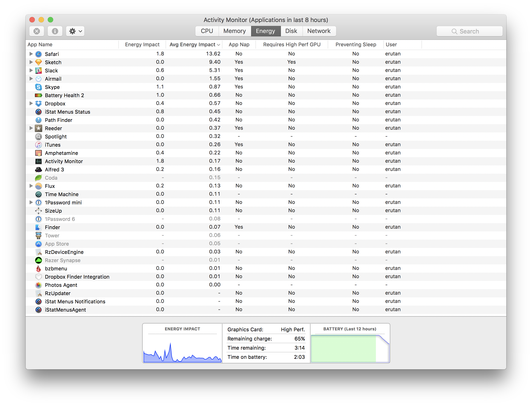Select the Sketch diamond app icon
The height and width of the screenshot is (406, 532).
point(39,62)
